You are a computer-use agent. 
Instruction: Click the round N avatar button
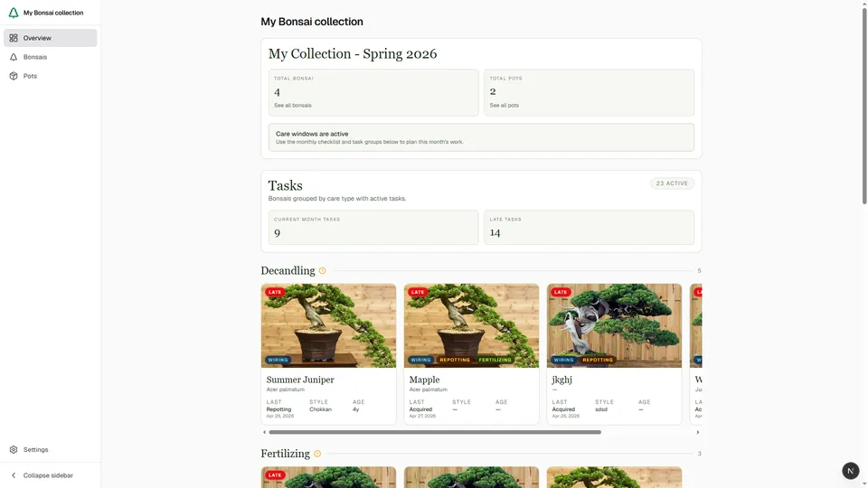point(850,471)
